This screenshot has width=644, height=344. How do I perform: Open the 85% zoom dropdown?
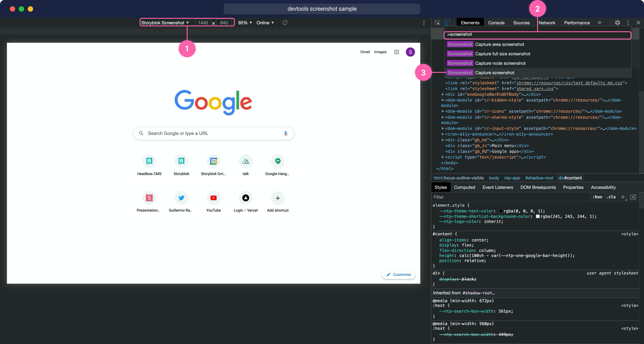[245, 23]
